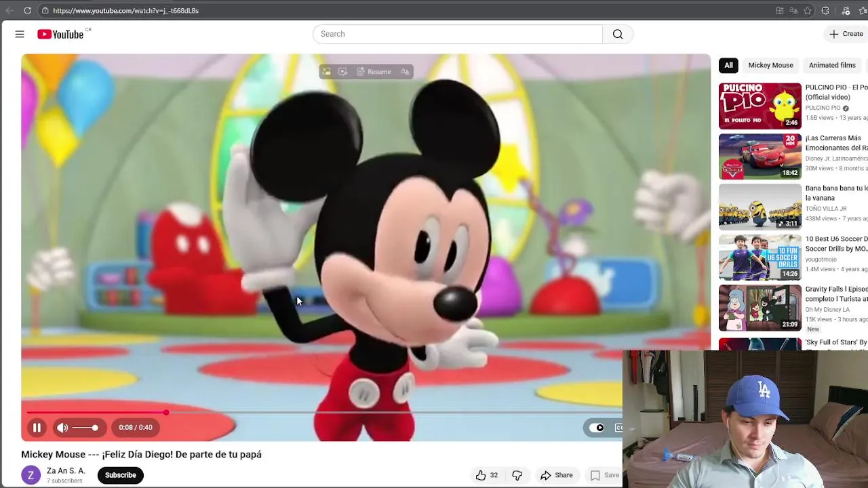Open Pulcino Pio video thumbnail
868x488 pixels.
(760, 106)
